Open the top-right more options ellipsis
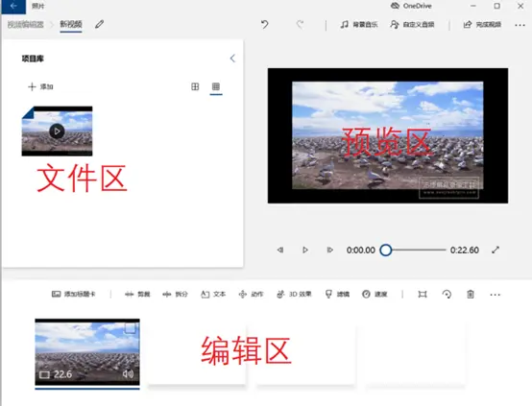Image resolution: width=532 pixels, height=406 pixels. point(520,25)
